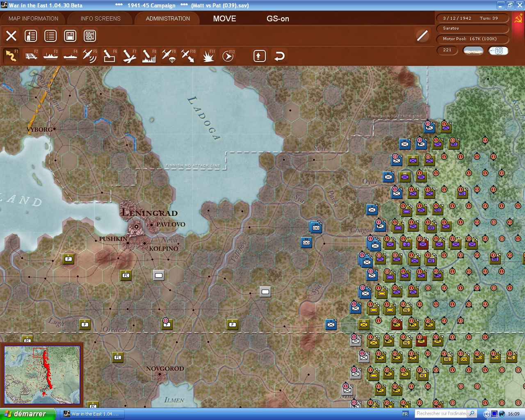The image size is (525, 420).
Task: Click the date and Turn 39 display
Action: (473, 18)
